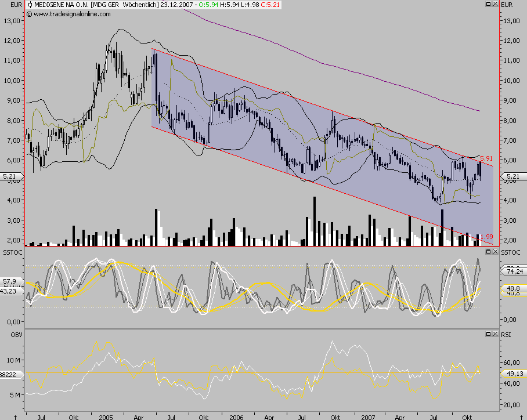Maximize the main price chart pane
This screenshot has height=420, width=527.
point(488,5)
